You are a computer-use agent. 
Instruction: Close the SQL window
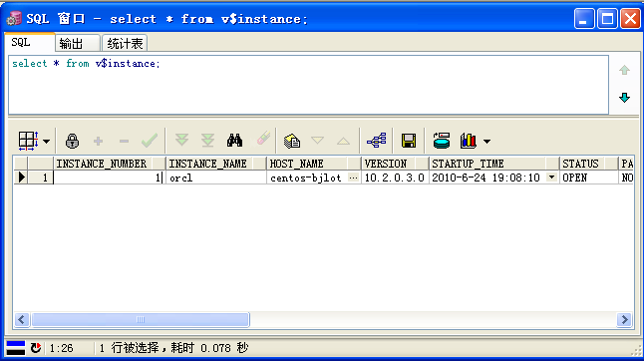tap(630, 19)
